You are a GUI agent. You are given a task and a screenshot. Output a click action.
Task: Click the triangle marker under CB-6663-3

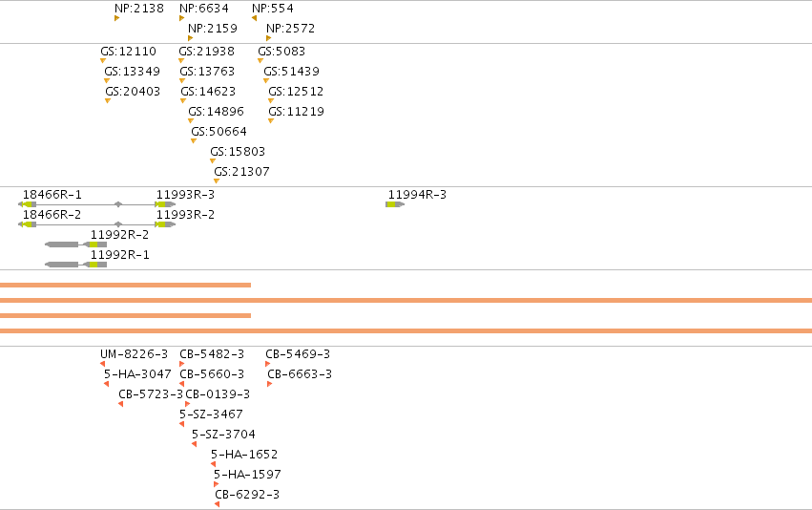click(270, 384)
